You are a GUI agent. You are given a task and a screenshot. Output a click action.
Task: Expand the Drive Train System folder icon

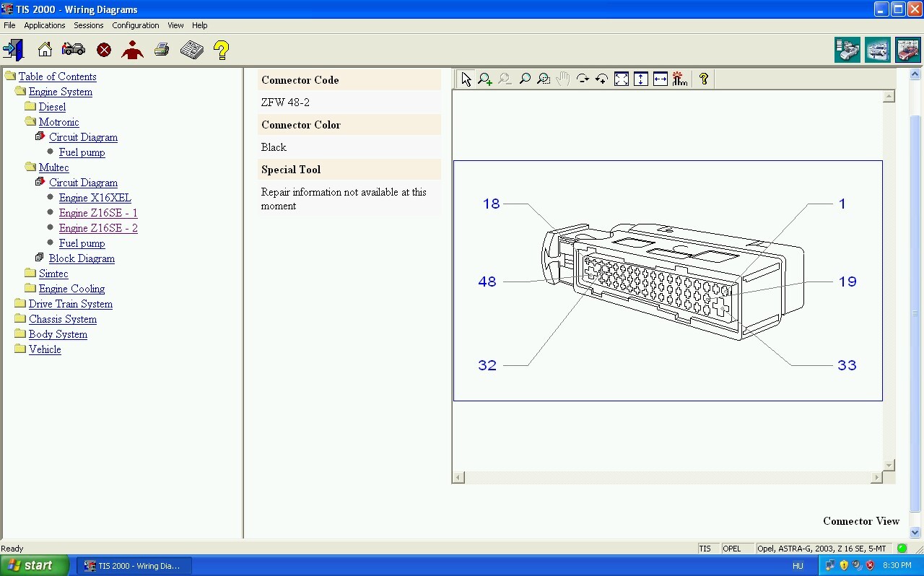pos(20,303)
